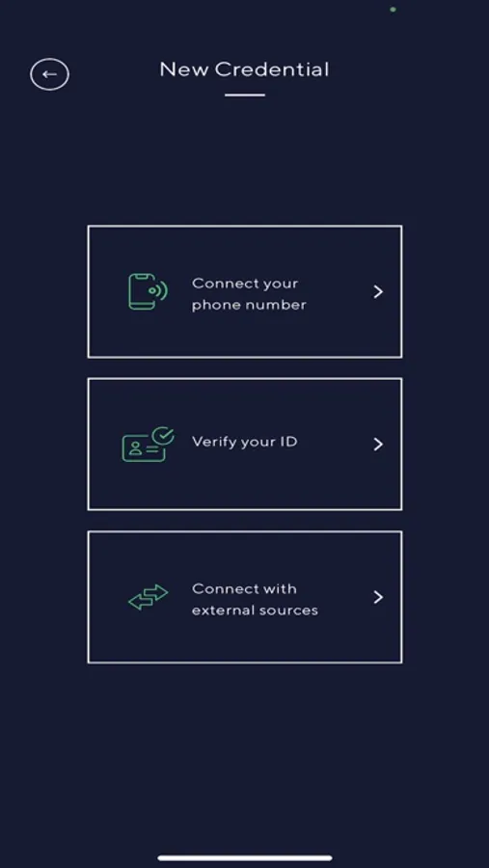Click the green checkmark badge on ID icon
The width and height of the screenshot is (489, 868).
point(163,436)
